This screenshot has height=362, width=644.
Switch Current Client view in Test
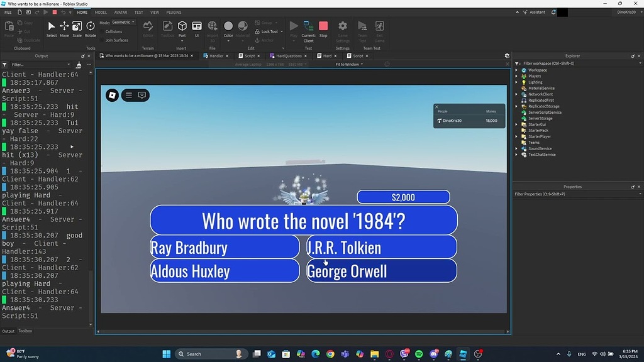pyautogui.click(x=308, y=31)
